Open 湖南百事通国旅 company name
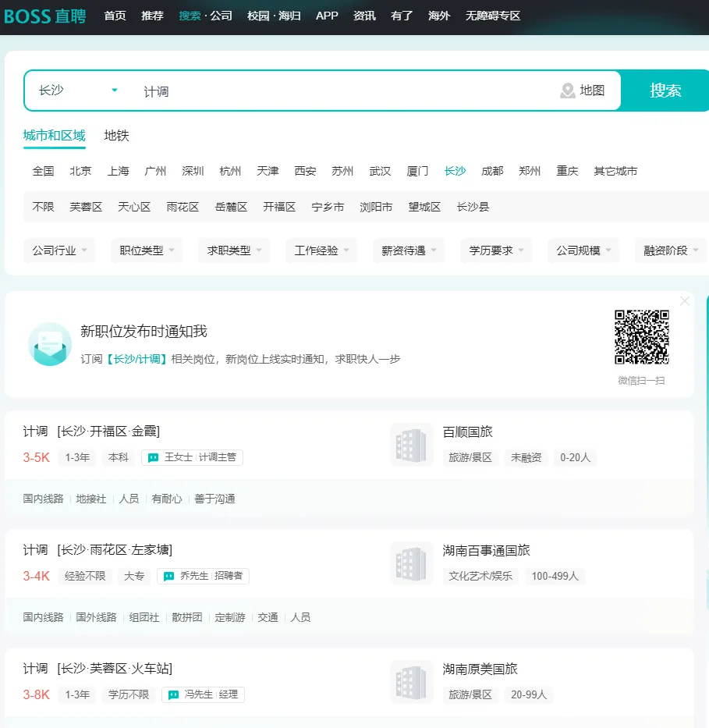Image resolution: width=709 pixels, height=728 pixels. (486, 551)
